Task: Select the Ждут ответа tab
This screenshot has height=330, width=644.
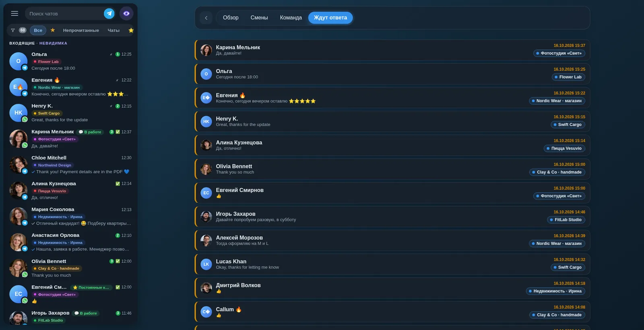Action: (x=330, y=18)
